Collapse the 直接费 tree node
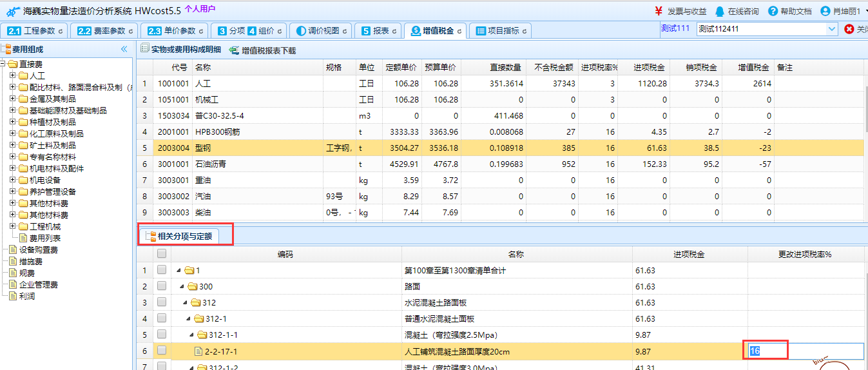Screen dimensions: 868x370 click(x=3, y=64)
